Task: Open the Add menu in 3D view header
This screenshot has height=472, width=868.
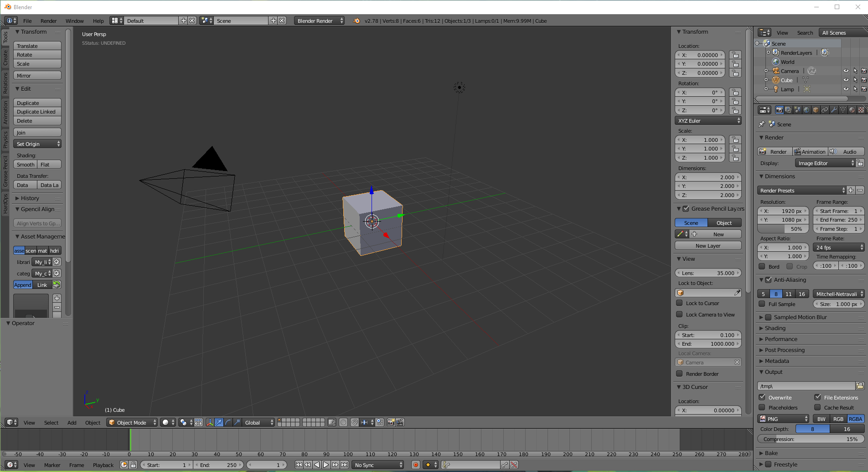Action: 72,422
